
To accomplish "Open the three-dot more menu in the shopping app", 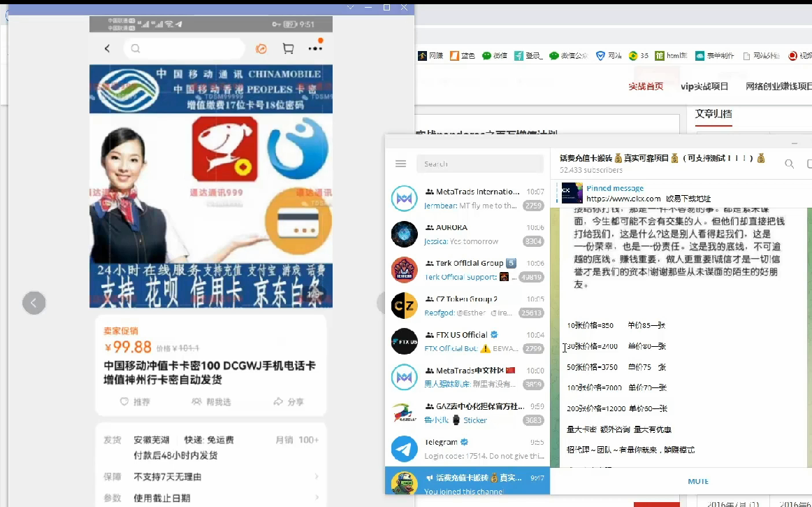I will point(315,48).
